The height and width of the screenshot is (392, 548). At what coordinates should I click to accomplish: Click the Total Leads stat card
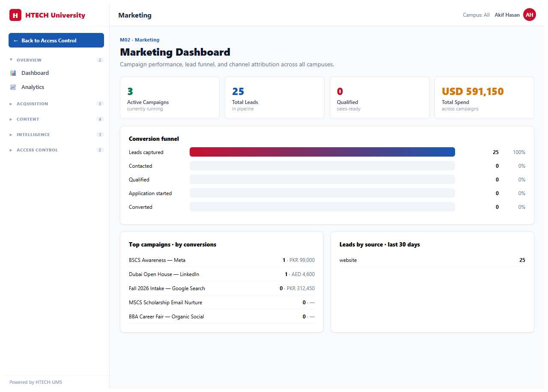pyautogui.click(x=274, y=98)
